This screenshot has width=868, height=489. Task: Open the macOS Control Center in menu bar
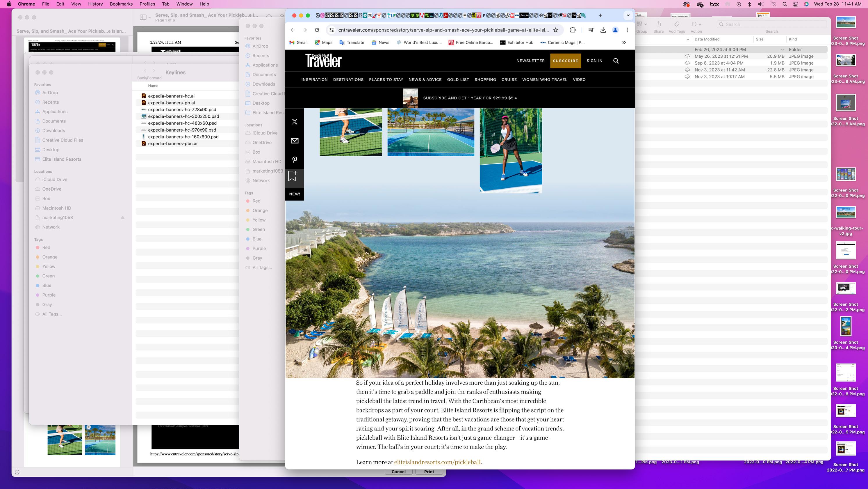pyautogui.click(x=796, y=4)
